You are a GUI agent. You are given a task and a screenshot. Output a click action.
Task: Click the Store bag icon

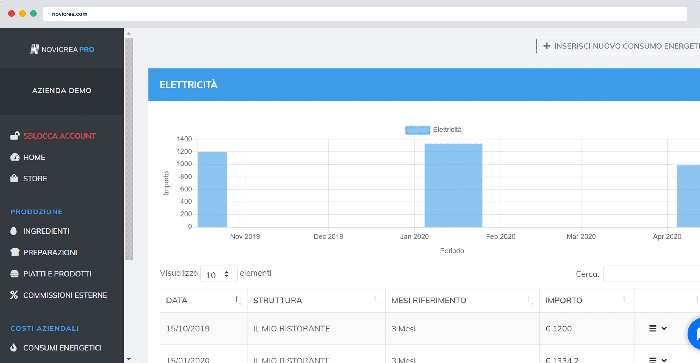[14, 178]
